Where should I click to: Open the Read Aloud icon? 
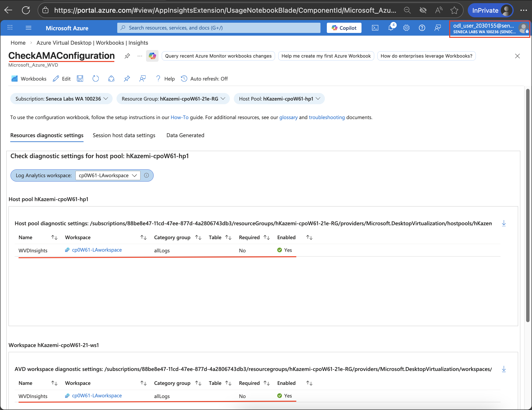coord(439,10)
